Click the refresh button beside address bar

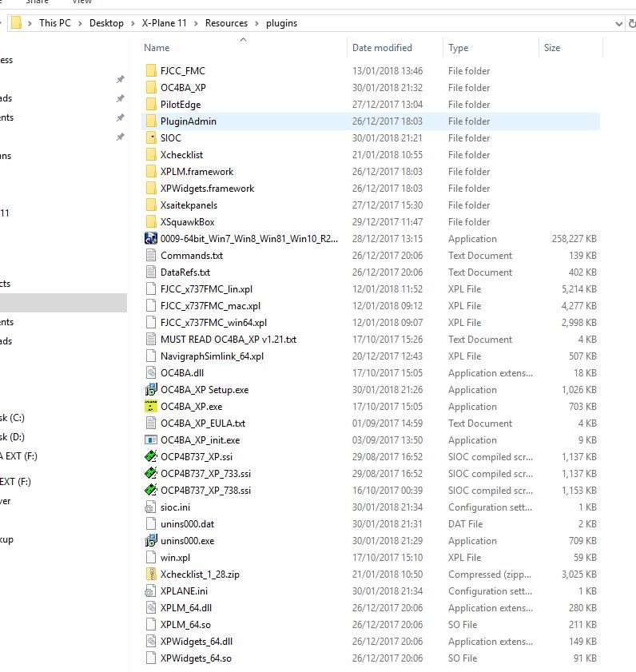[x=632, y=23]
